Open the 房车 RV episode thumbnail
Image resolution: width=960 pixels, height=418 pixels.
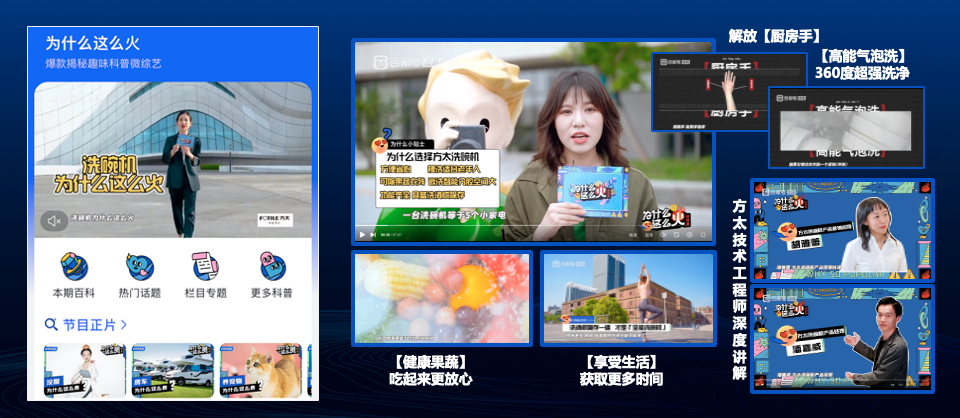tap(173, 370)
